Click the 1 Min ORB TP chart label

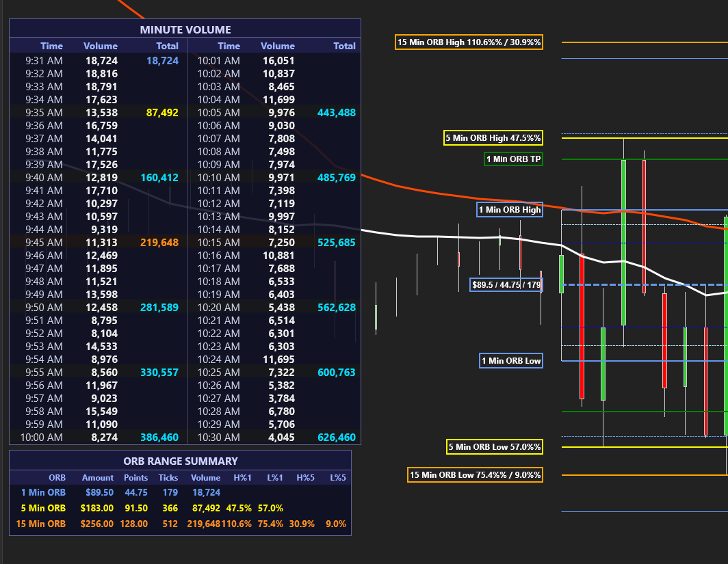tap(513, 159)
